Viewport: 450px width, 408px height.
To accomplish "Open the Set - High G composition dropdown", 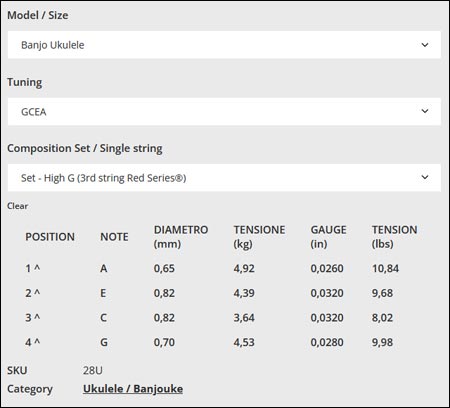I will point(224,178).
